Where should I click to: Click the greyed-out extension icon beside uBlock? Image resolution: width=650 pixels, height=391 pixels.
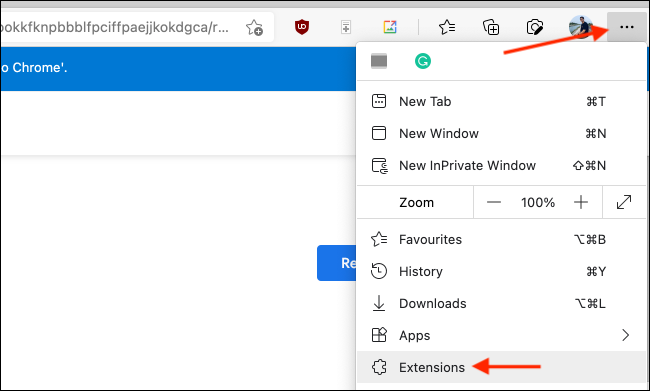pos(346,28)
